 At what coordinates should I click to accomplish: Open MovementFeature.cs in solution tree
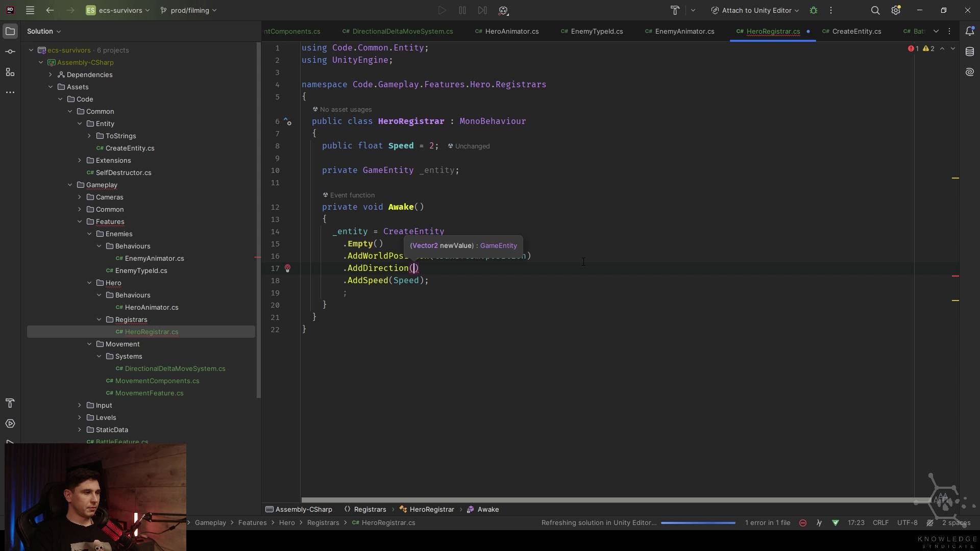[x=149, y=393]
